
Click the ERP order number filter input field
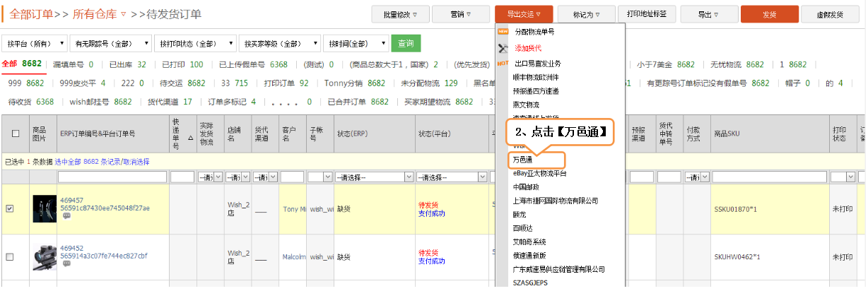(112, 177)
